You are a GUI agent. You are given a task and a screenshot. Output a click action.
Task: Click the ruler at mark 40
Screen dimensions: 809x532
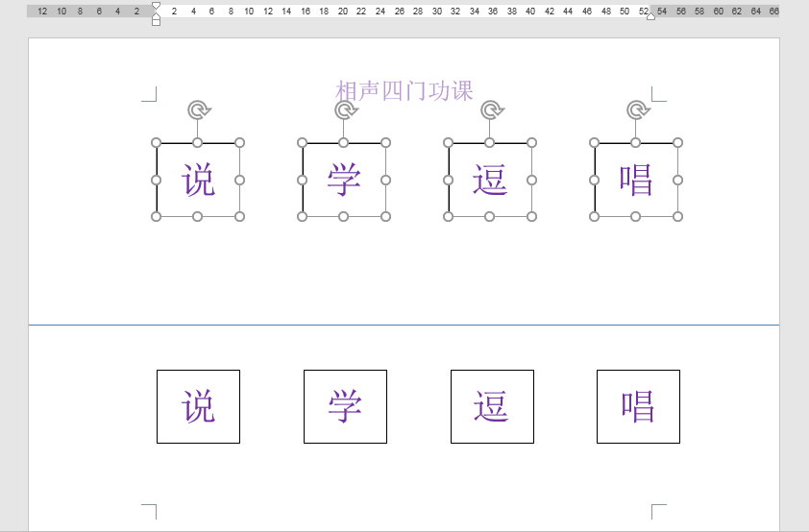[530, 11]
